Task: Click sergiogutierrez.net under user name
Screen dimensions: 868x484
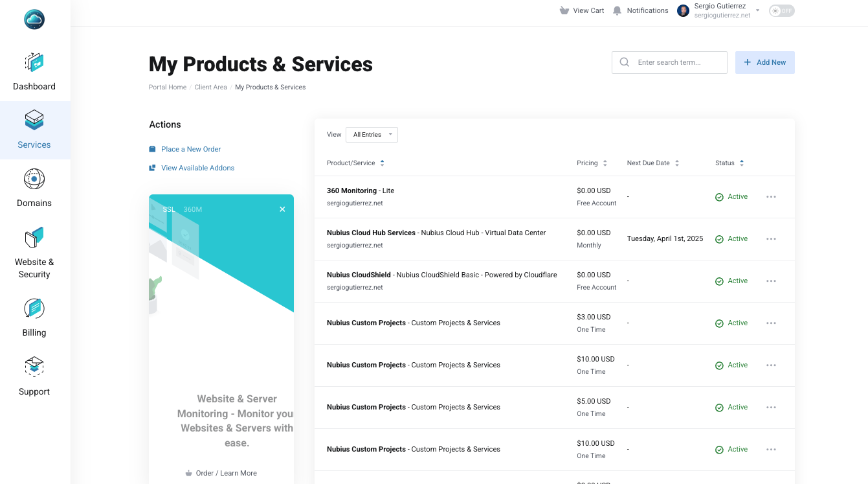Action: coord(722,16)
